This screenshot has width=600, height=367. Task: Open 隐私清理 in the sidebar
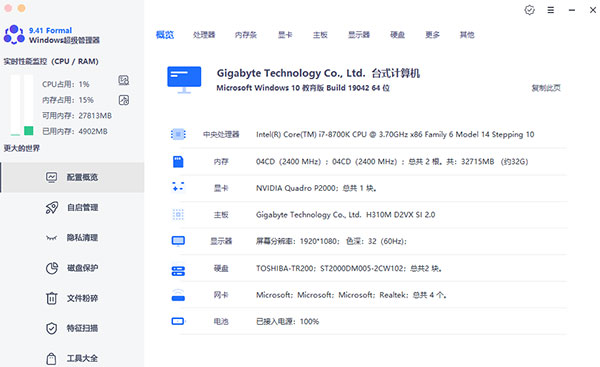(x=73, y=238)
